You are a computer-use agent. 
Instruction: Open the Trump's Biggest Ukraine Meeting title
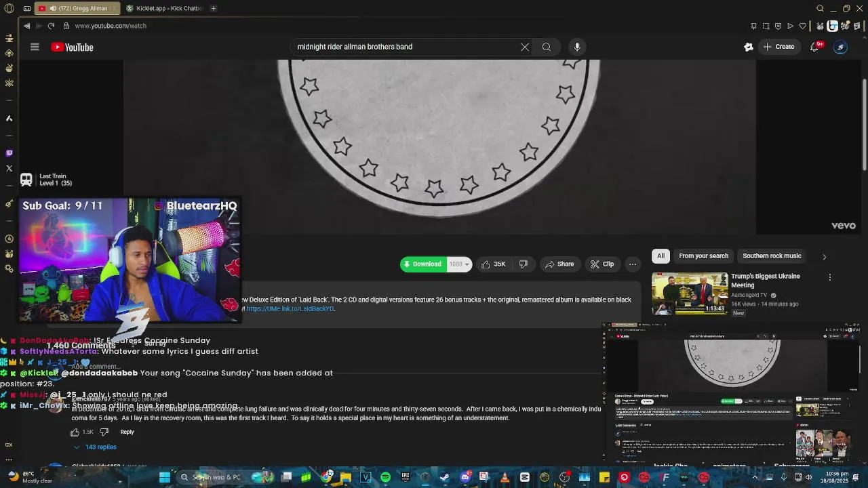point(765,281)
